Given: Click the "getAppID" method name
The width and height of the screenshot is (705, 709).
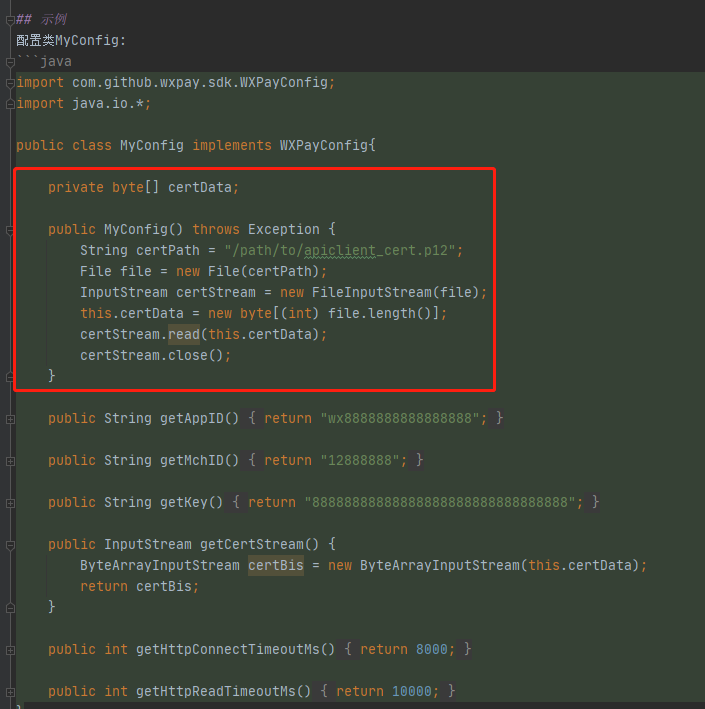Looking at the screenshot, I should [x=192, y=418].
